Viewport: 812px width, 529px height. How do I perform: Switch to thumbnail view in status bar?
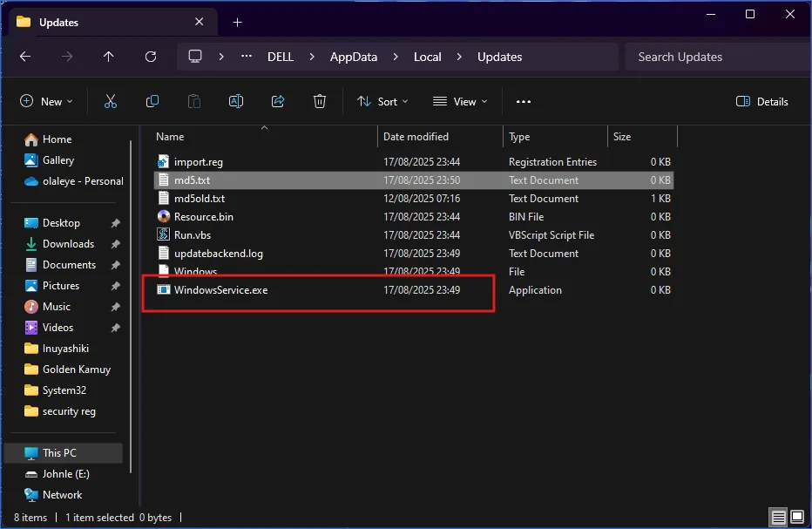(x=796, y=517)
